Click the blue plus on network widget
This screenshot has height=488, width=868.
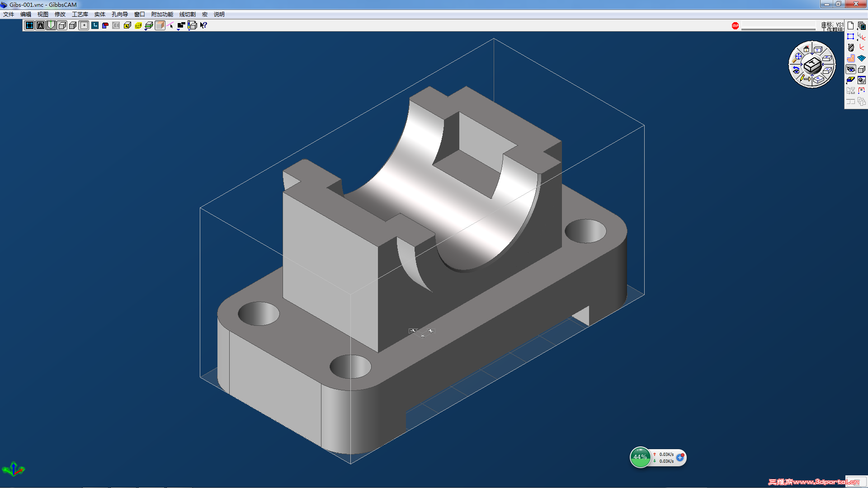680,457
